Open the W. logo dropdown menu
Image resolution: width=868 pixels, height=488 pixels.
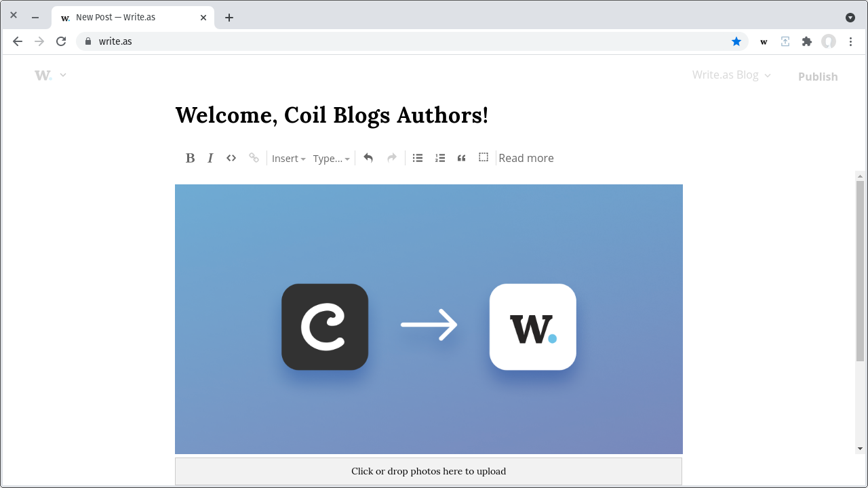[x=50, y=75]
